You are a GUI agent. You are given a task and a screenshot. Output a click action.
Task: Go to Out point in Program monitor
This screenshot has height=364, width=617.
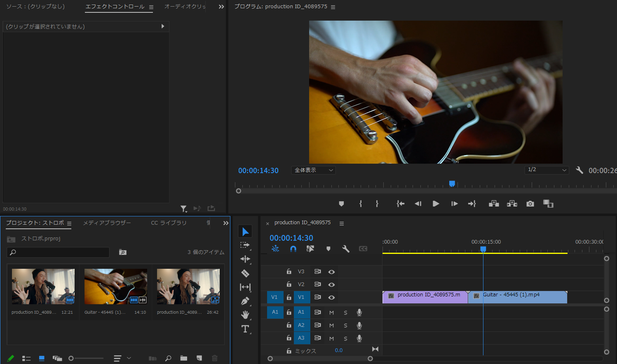(x=472, y=204)
